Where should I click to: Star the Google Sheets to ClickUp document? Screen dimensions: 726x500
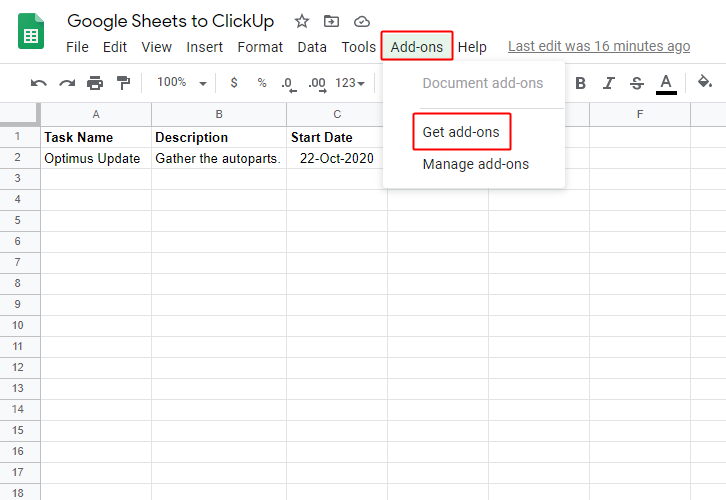(x=302, y=21)
